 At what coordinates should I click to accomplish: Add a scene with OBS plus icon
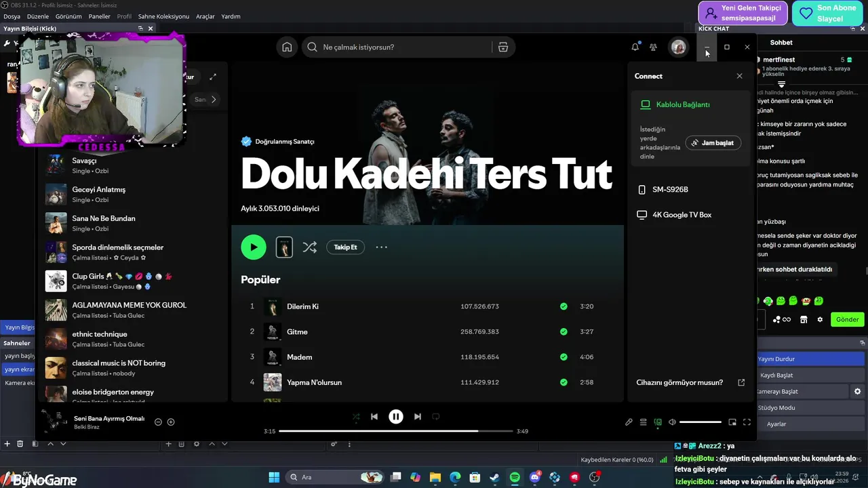(x=7, y=444)
